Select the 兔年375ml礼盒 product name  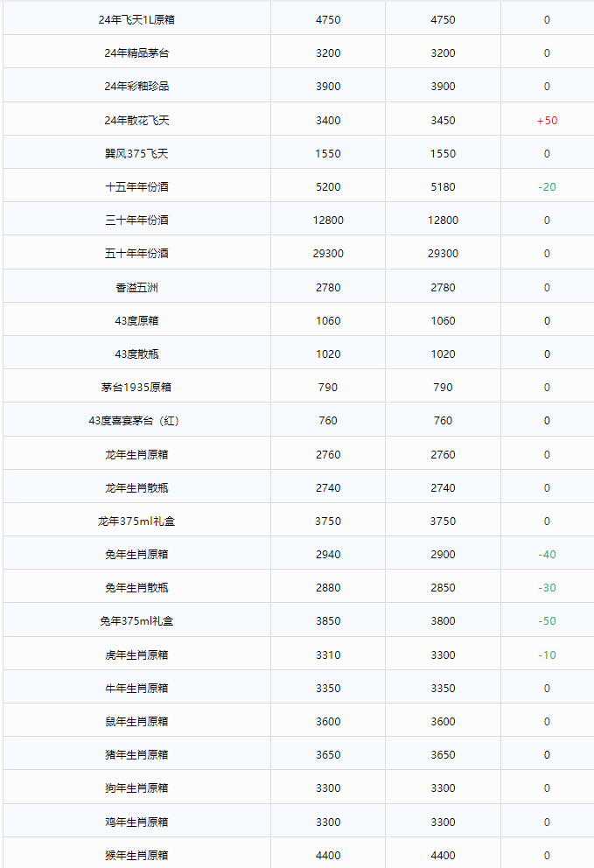click(x=136, y=621)
